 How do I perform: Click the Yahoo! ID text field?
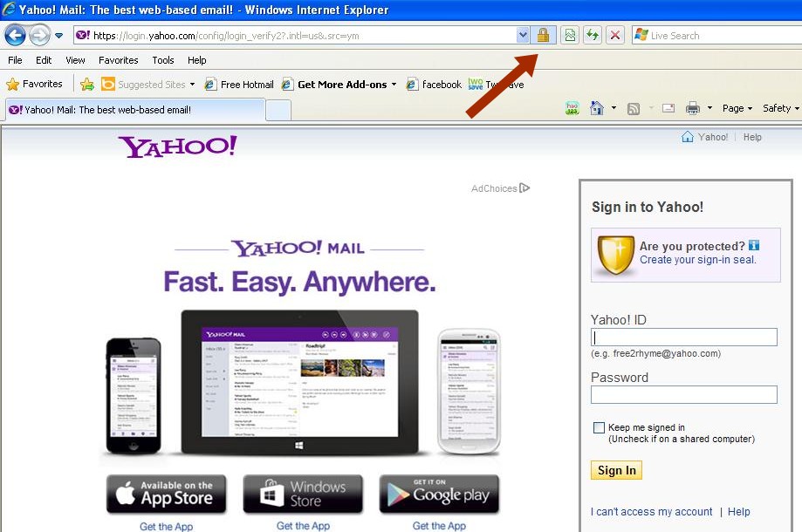(684, 338)
